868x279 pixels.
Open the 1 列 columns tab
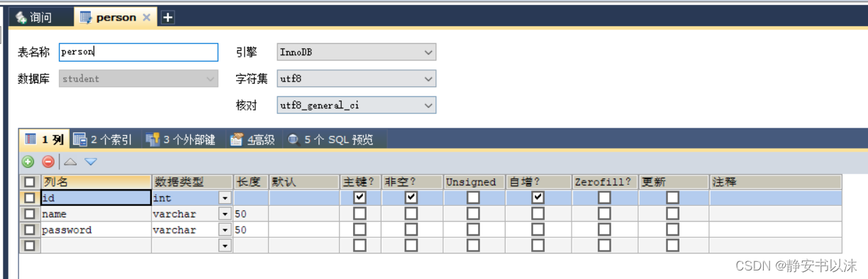[x=44, y=139]
